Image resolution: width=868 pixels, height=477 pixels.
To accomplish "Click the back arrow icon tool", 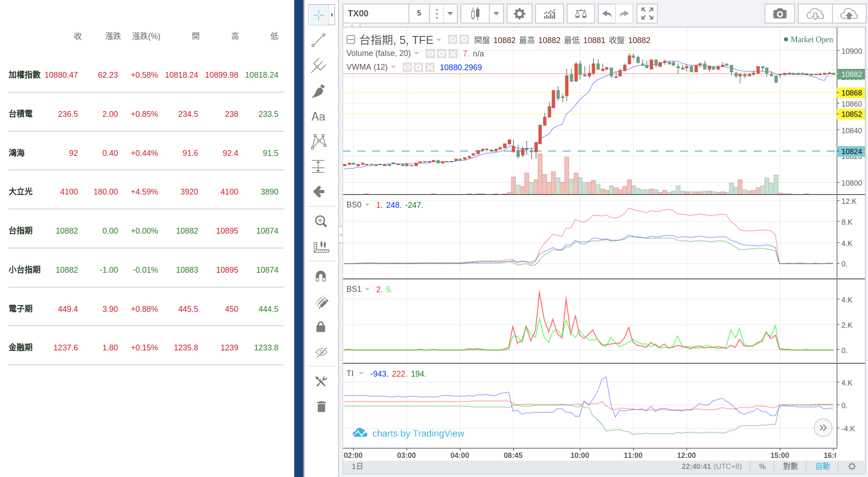I will click(x=319, y=191).
